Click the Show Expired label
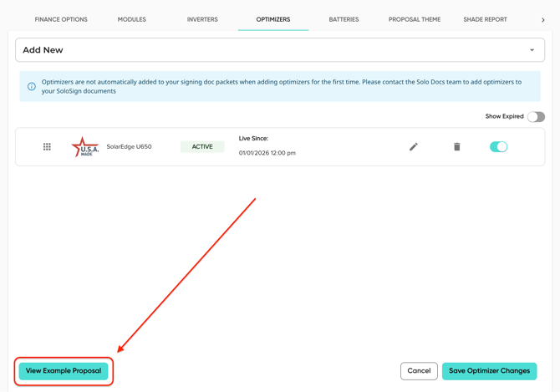Viewport: 560px width, 392px height. (x=504, y=116)
